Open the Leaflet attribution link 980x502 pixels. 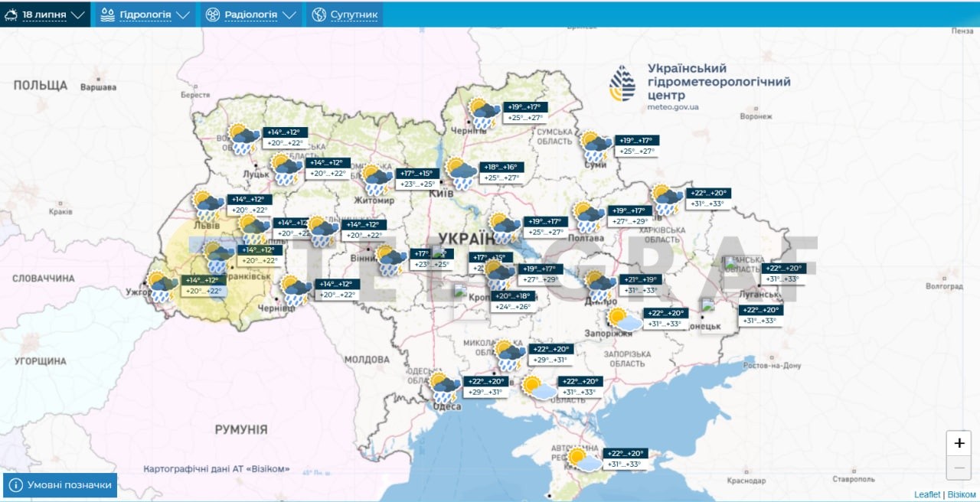click(x=927, y=494)
